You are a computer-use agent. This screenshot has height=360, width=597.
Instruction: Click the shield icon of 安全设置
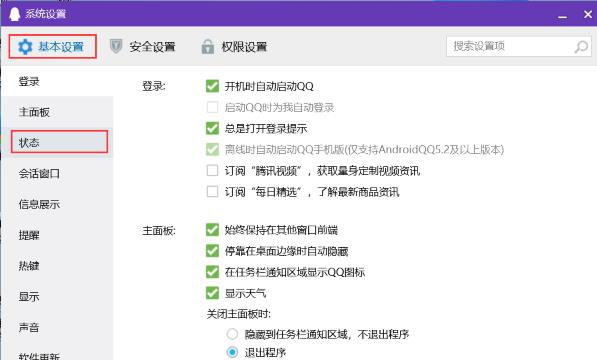(116, 46)
